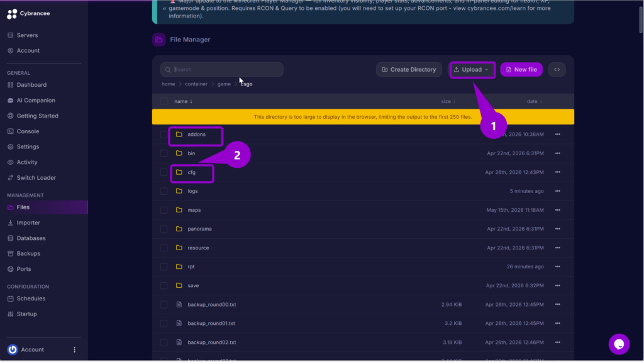Open the panorama folder icon
The image size is (644, 362).
tap(179, 229)
